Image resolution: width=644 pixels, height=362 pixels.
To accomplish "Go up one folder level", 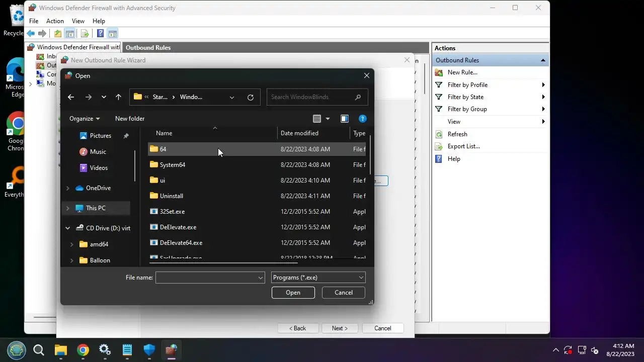I will tap(118, 97).
